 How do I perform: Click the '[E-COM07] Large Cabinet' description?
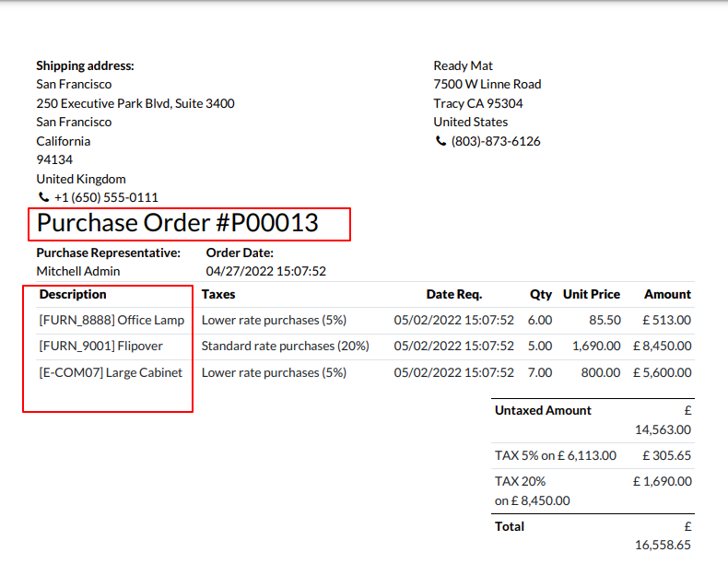pyautogui.click(x=111, y=372)
